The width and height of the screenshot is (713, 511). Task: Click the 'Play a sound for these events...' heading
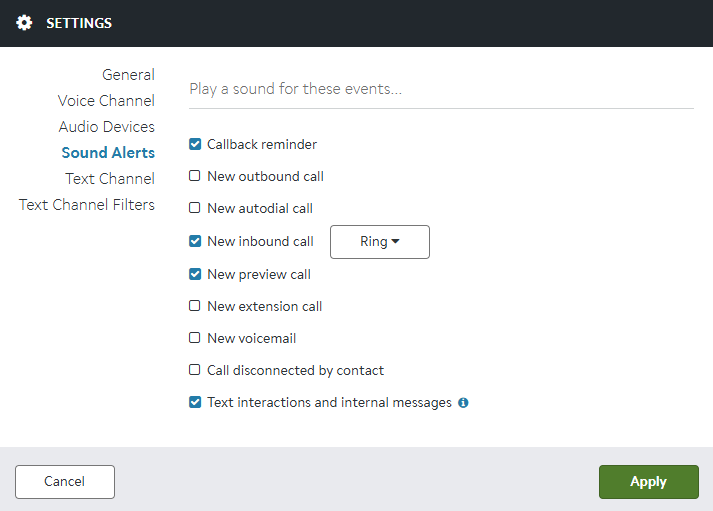pos(296,89)
